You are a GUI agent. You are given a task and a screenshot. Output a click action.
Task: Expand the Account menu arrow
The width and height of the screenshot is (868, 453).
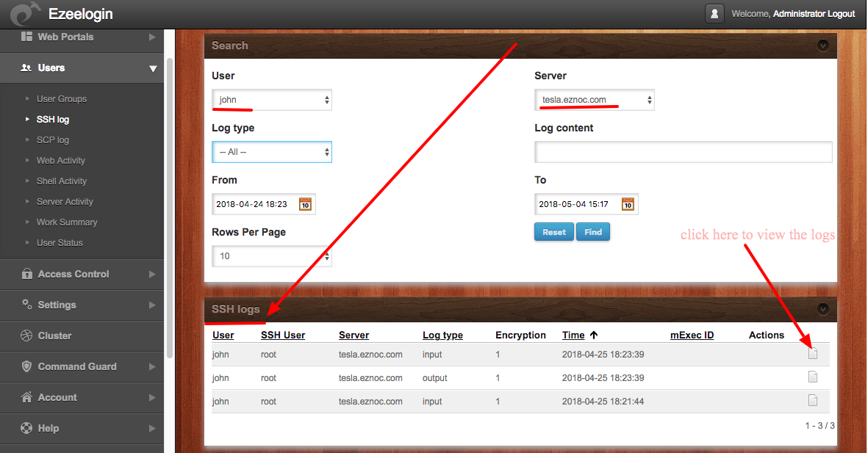[152, 398]
